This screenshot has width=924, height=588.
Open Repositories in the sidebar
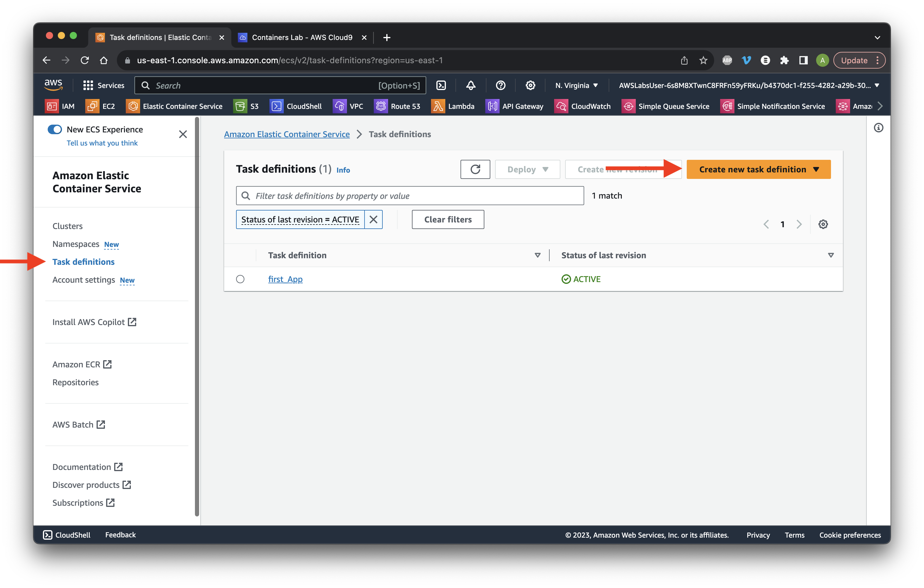(x=76, y=382)
